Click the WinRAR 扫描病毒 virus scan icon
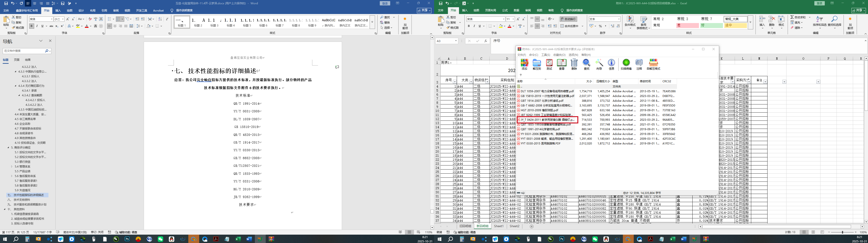 pyautogui.click(x=626, y=64)
